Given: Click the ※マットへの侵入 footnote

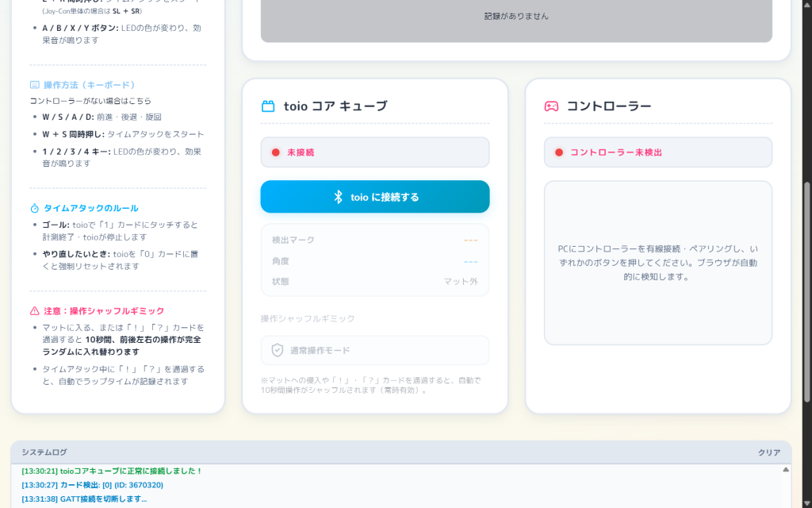Looking at the screenshot, I should click(371, 385).
